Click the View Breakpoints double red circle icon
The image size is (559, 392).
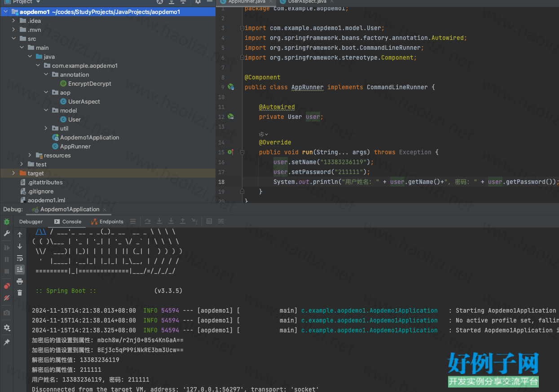pyautogui.click(x=7, y=286)
